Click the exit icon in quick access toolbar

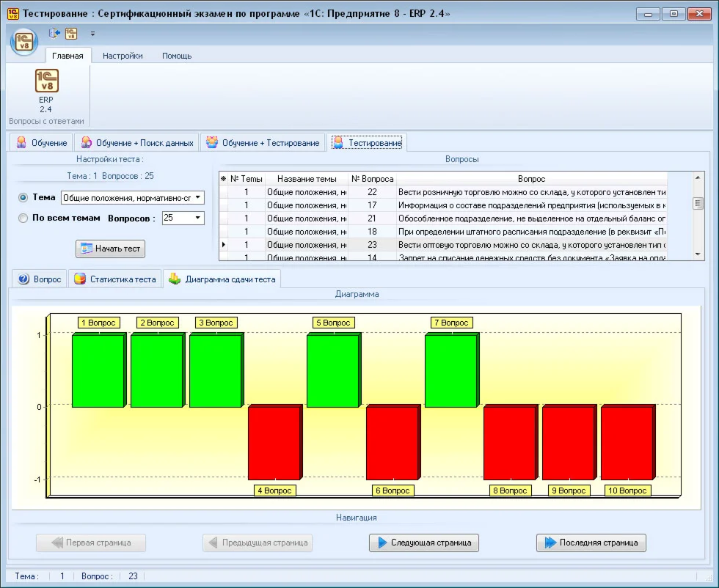(54, 33)
